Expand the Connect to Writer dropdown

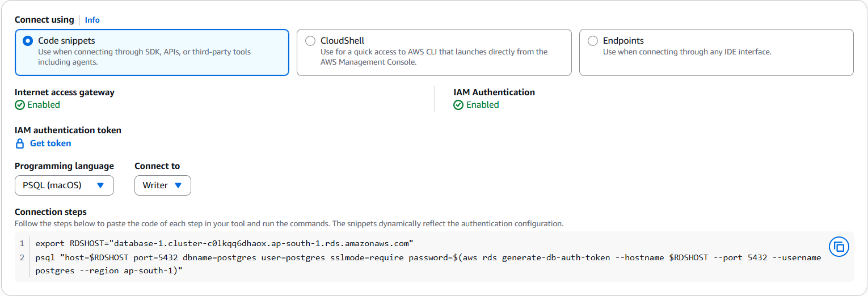pos(162,185)
